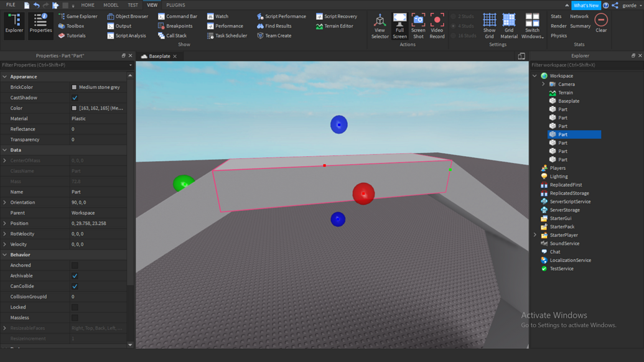Enable the Massless checkbox
Screen dimensions: 644x362
pos(75,318)
